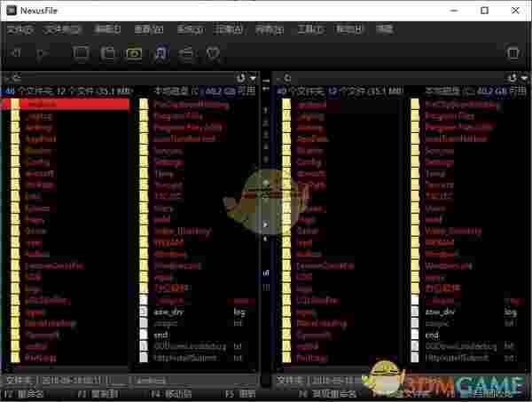The width and height of the screenshot is (532, 402).
Task: Select the Users folder in left pane
Action: [163, 209]
